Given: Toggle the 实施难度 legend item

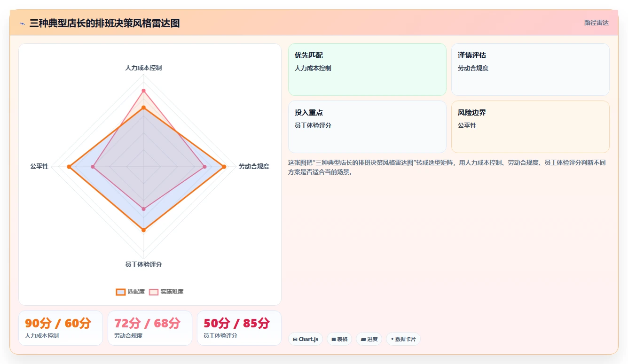Looking at the screenshot, I should point(166,292).
